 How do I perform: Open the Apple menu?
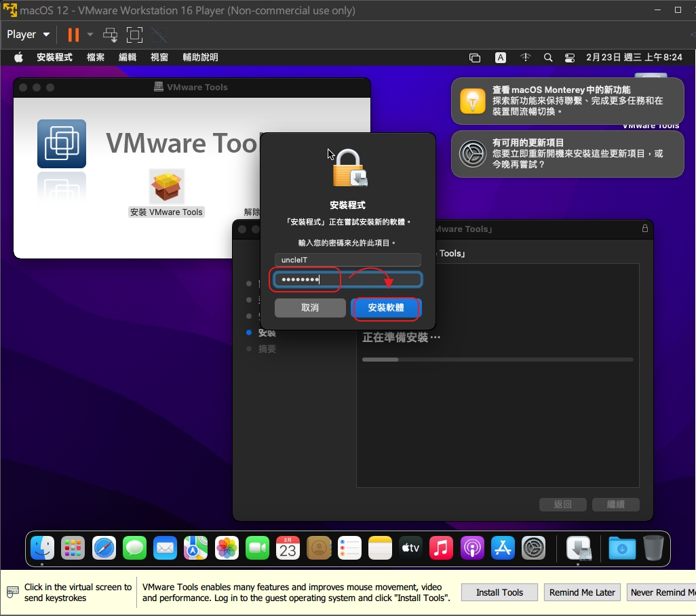[18, 57]
